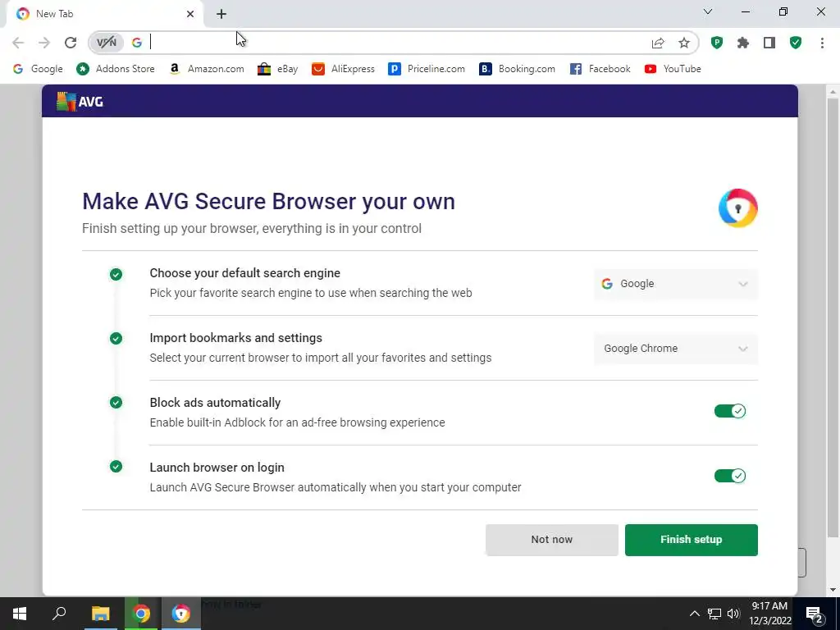Open the Google Chrome import dropdown
Screen dimensions: 840x630
675,349
